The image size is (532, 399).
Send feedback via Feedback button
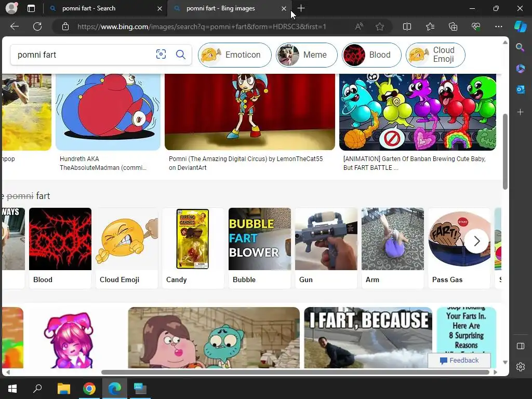459,361
